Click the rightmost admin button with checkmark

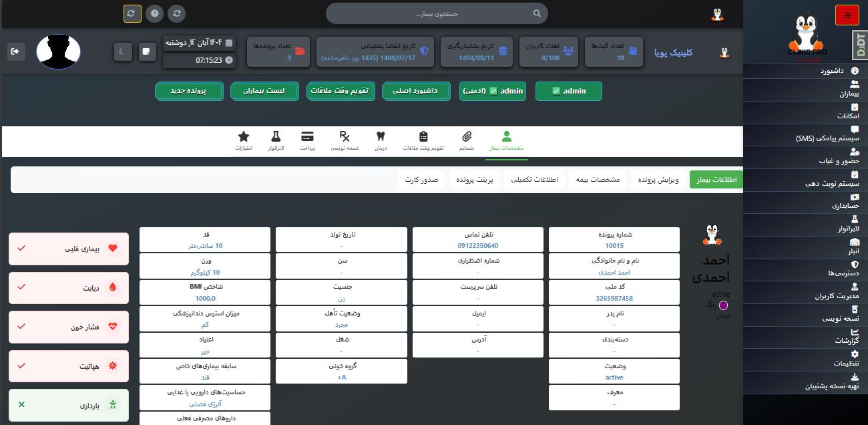point(569,91)
